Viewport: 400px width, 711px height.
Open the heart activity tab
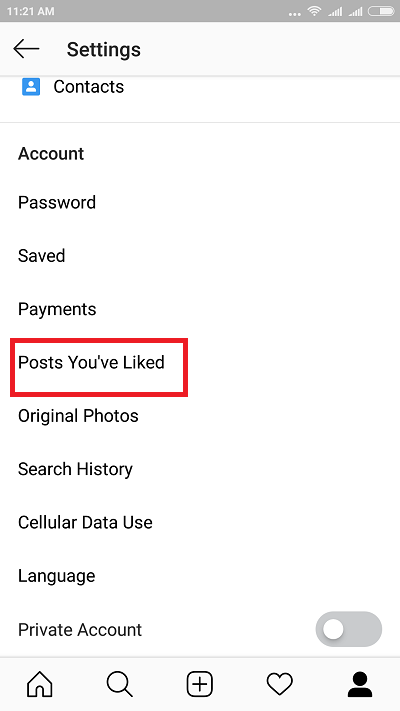pyautogui.click(x=280, y=684)
